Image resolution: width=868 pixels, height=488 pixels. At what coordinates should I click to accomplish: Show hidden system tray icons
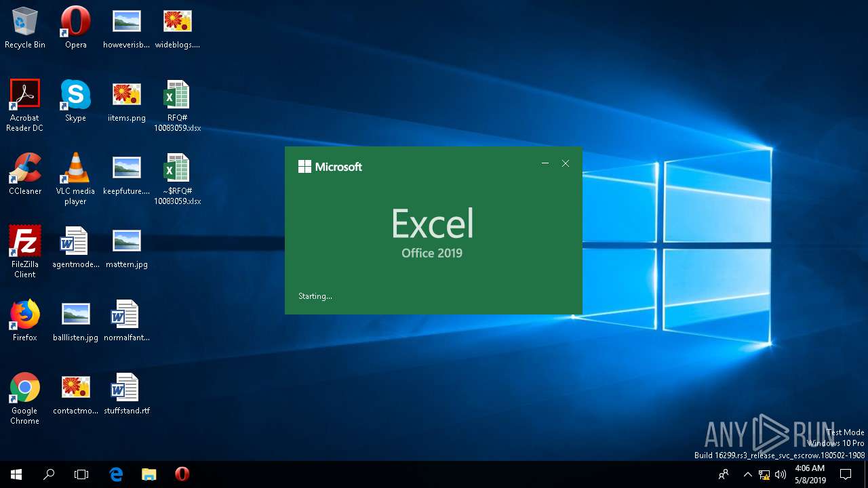tap(748, 474)
